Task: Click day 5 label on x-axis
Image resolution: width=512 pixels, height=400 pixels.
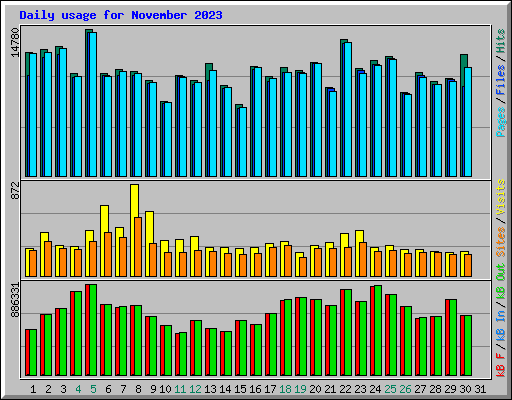Action: coord(93,389)
